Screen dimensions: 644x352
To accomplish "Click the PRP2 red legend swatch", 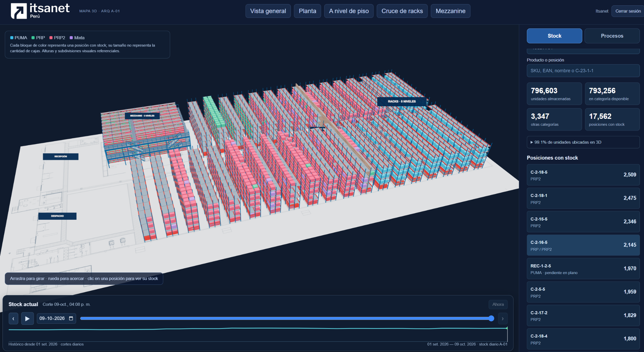I will tap(51, 38).
